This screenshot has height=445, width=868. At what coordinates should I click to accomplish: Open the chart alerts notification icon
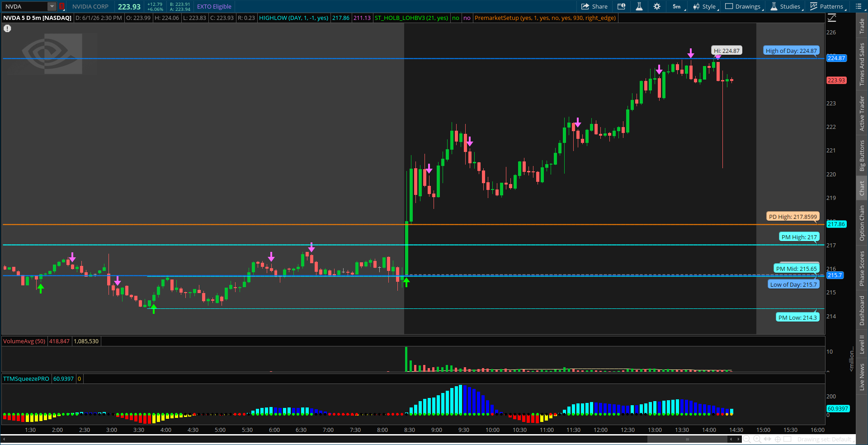click(622, 6)
